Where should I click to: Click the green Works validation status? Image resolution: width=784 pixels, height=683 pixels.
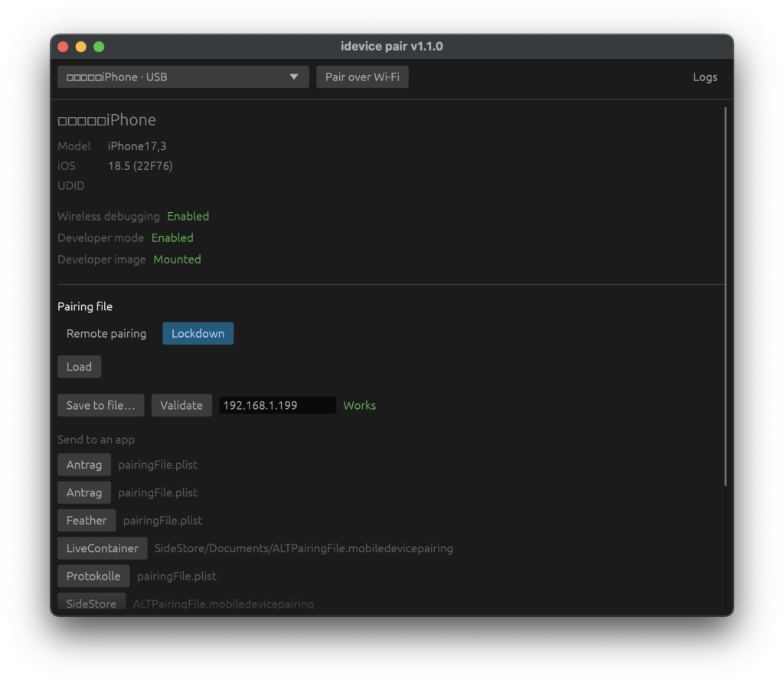coord(360,406)
